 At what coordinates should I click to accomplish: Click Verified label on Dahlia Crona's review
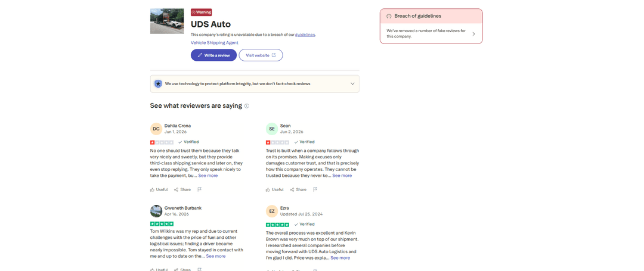point(188,142)
